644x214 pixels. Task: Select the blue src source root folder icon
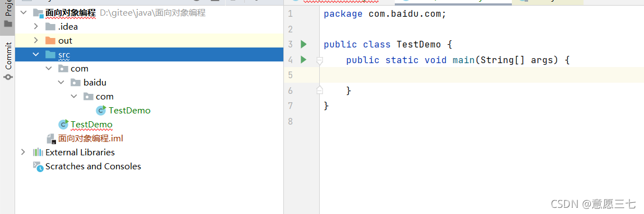tap(50, 55)
